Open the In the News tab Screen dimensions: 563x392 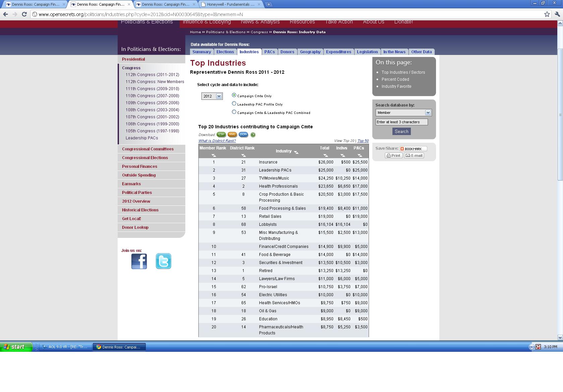pos(394,52)
